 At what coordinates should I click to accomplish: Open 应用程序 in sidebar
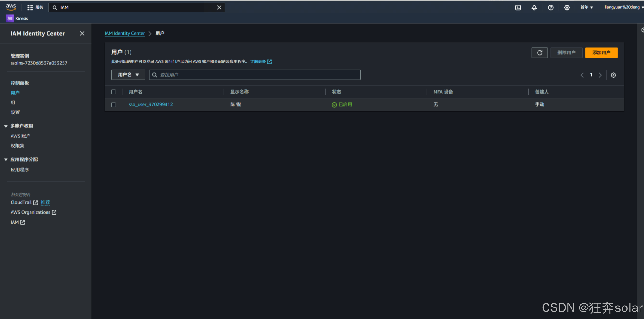point(20,170)
